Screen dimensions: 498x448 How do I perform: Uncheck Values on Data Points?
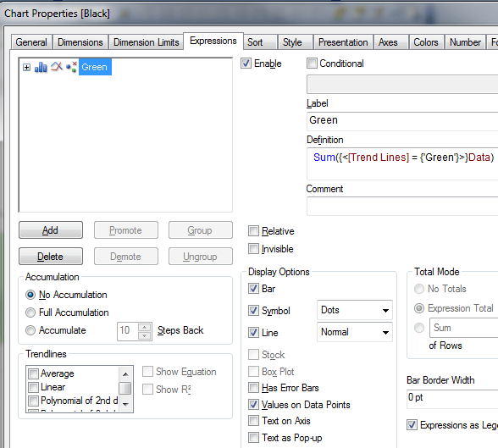click(253, 405)
